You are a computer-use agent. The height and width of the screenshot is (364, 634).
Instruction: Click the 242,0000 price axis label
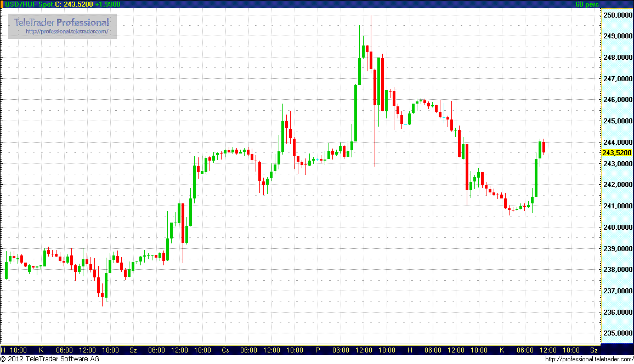pos(618,185)
